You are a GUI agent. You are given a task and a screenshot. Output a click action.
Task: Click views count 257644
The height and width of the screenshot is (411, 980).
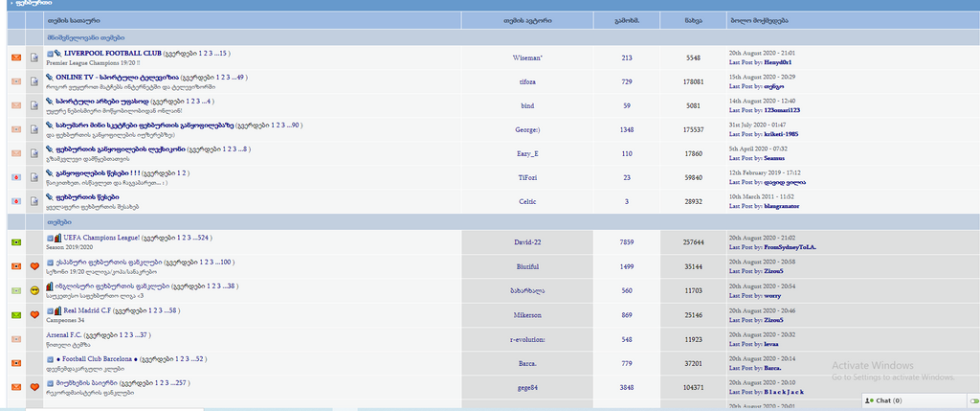[693, 242]
